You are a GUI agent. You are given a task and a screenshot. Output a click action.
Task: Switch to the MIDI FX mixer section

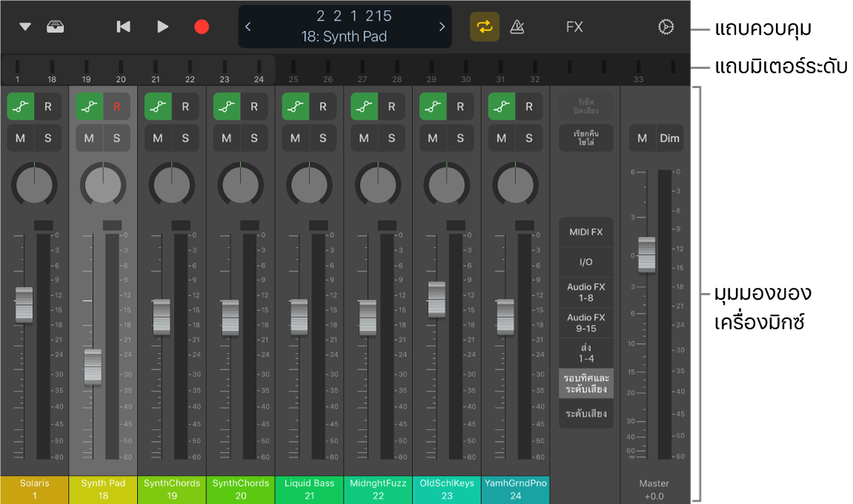[x=586, y=232]
